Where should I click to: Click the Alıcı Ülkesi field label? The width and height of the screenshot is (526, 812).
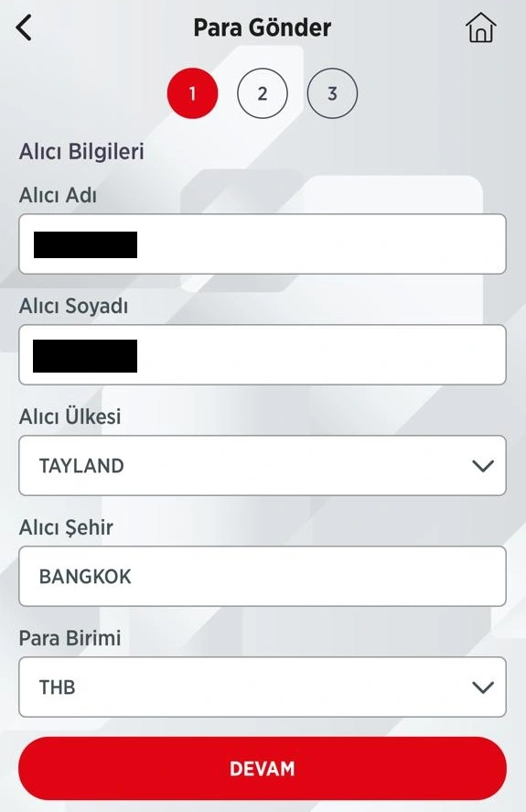pyautogui.click(x=70, y=416)
